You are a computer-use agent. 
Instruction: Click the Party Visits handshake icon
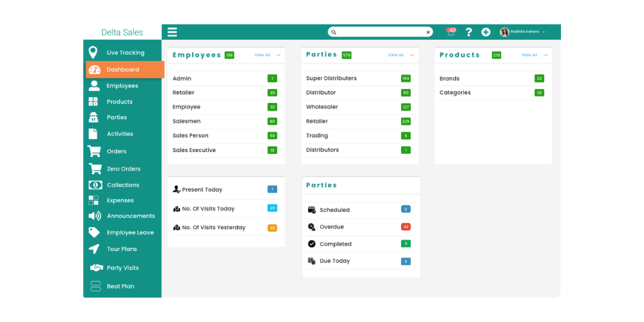(x=97, y=268)
